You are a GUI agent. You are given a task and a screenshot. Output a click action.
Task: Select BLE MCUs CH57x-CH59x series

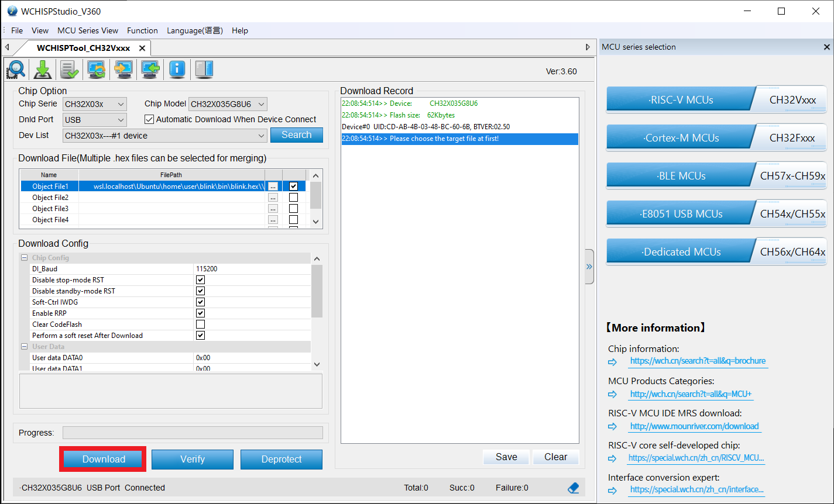(716, 175)
